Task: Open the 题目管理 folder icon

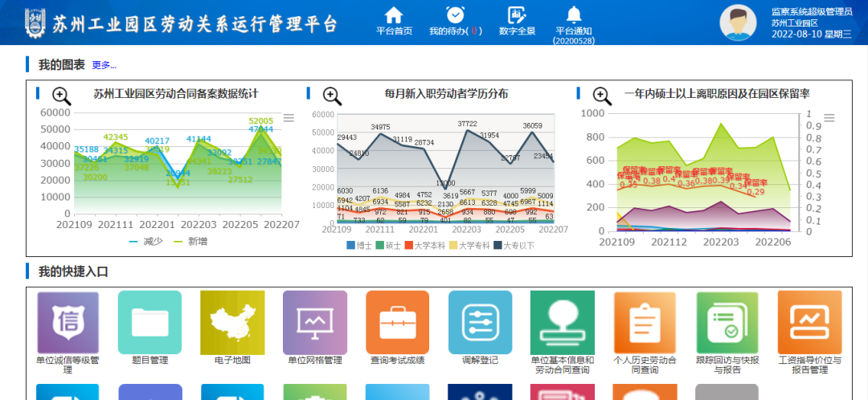Action: click(149, 323)
